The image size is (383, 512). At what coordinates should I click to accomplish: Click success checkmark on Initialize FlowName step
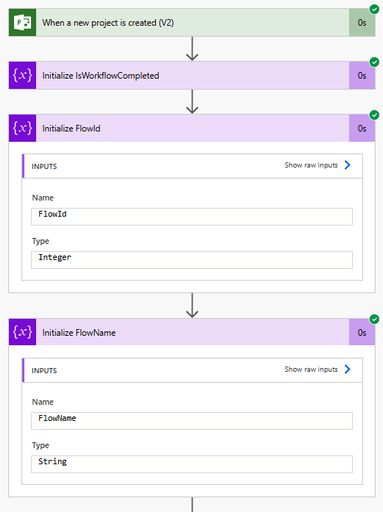pyautogui.click(x=374, y=319)
